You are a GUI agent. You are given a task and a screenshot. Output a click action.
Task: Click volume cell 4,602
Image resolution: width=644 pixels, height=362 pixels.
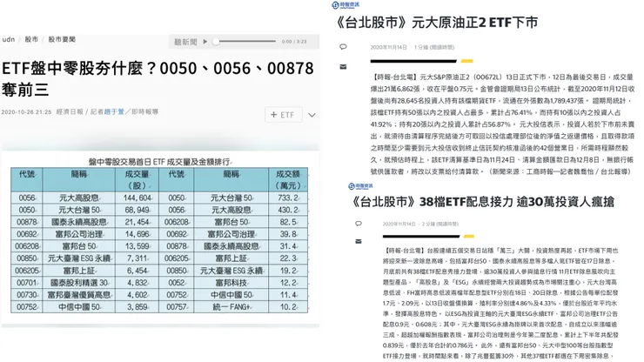138,295
